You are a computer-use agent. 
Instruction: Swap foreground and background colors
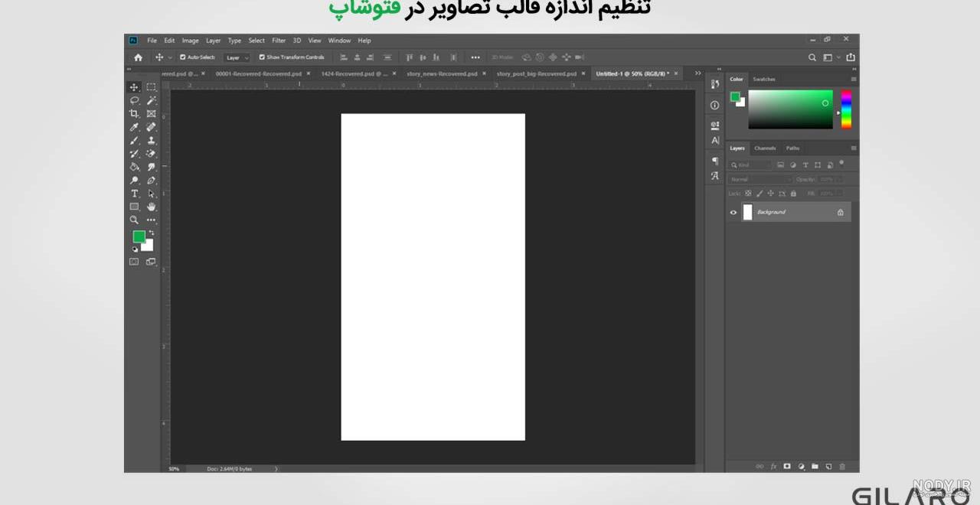[x=151, y=233]
